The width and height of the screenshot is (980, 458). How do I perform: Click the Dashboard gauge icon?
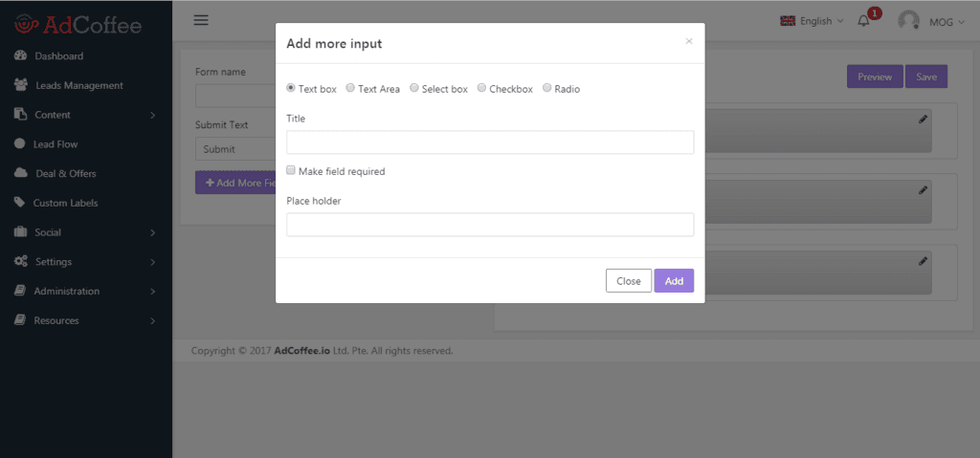click(x=20, y=55)
